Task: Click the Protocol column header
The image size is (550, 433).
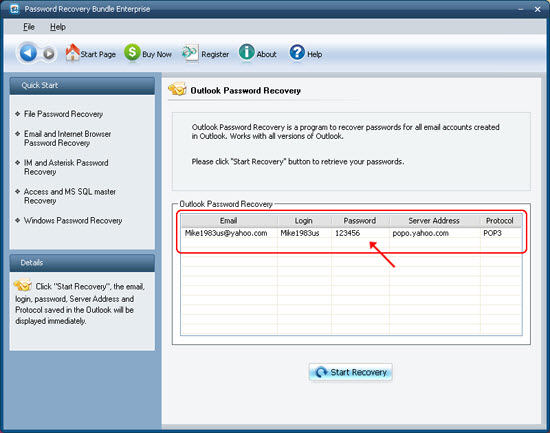Action: 500,221
